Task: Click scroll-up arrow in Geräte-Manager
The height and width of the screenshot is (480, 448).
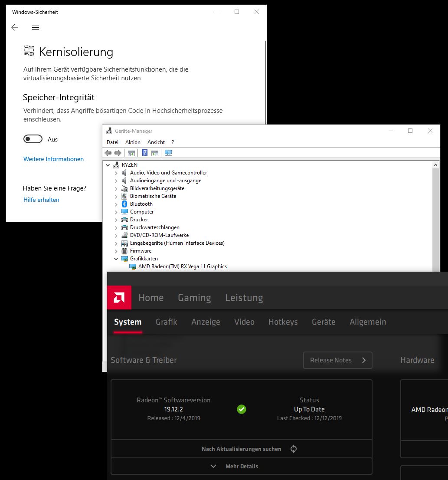Action: (x=435, y=165)
